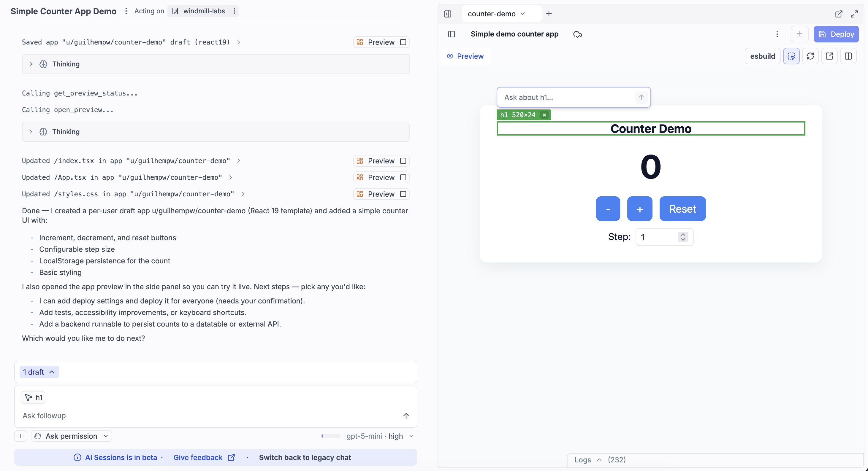
Task: Expand Updated /index.tsx details chevron
Action: click(239, 160)
